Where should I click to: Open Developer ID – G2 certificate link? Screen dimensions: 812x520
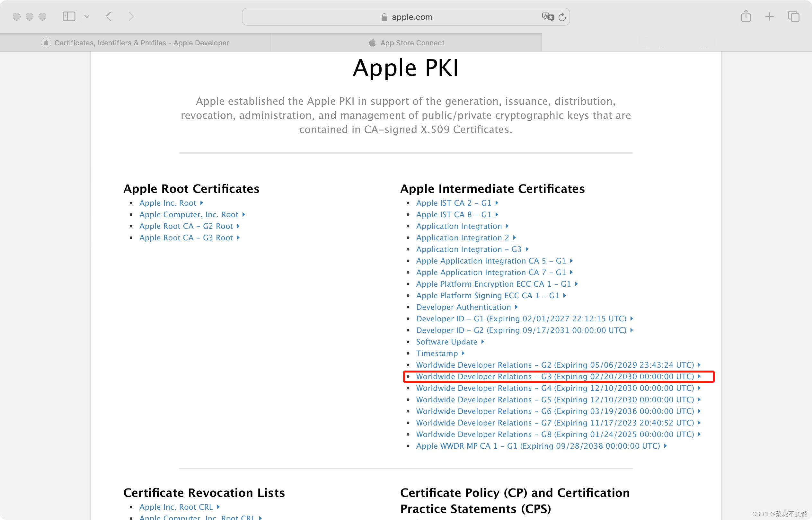[521, 330]
